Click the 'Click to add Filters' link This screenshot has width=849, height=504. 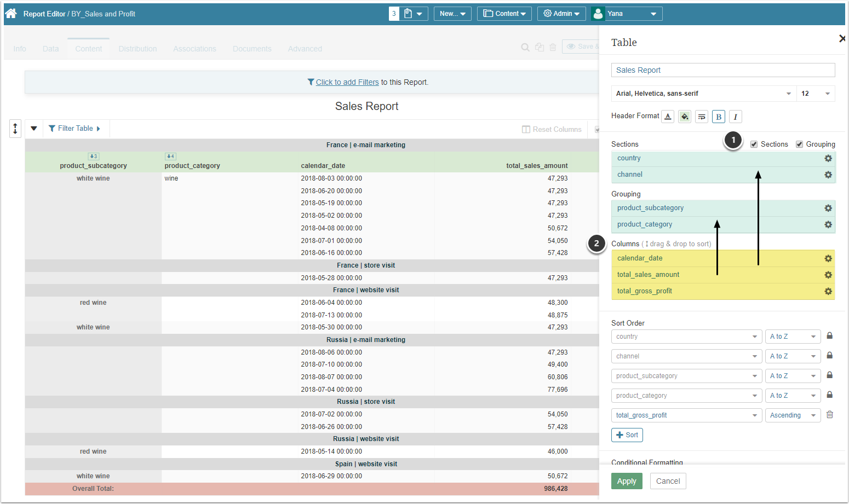[x=347, y=82]
